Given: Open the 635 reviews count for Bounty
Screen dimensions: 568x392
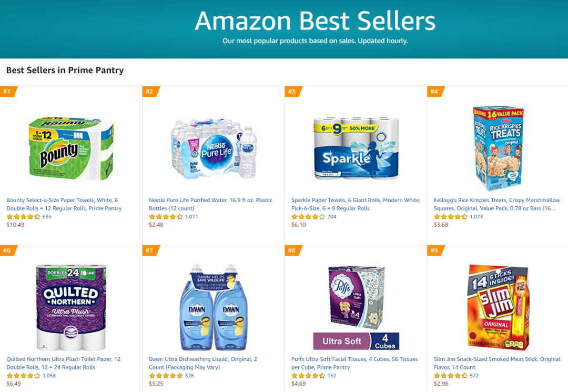Looking at the screenshot, I should (x=47, y=217).
